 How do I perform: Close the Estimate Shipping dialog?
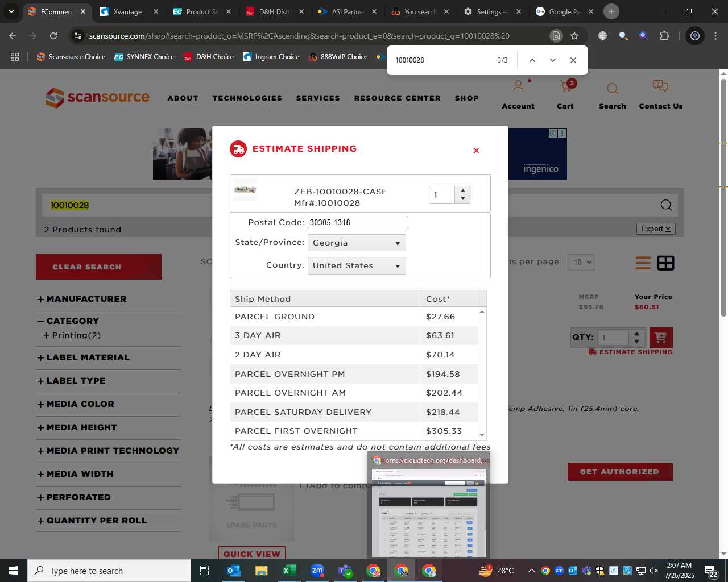[476, 151]
